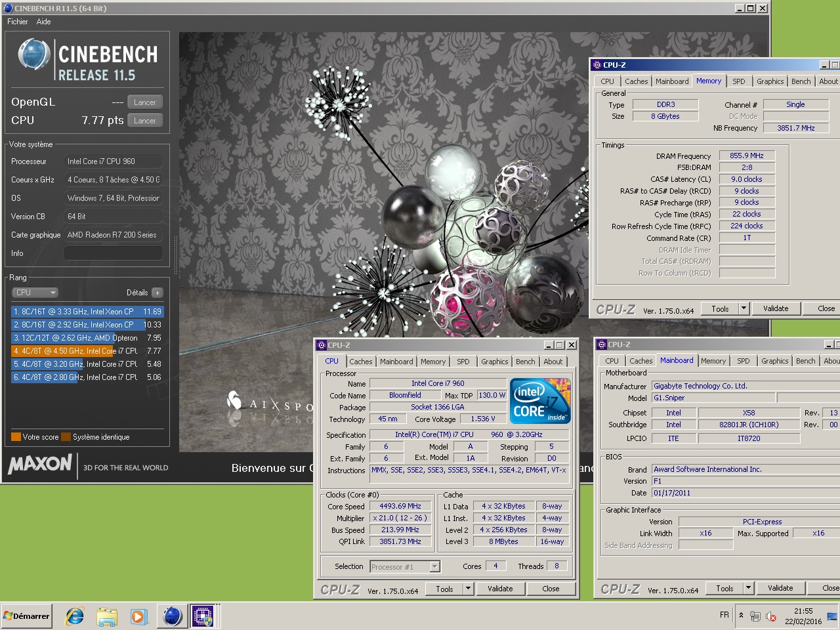Select ranking row 6 scoring 5.06
The height and width of the screenshot is (630, 840).
pyautogui.click(x=87, y=377)
